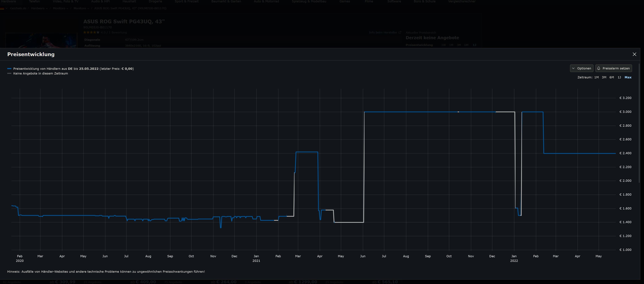Click the Preisalarm setzen button
644x284 pixels.
coord(614,68)
